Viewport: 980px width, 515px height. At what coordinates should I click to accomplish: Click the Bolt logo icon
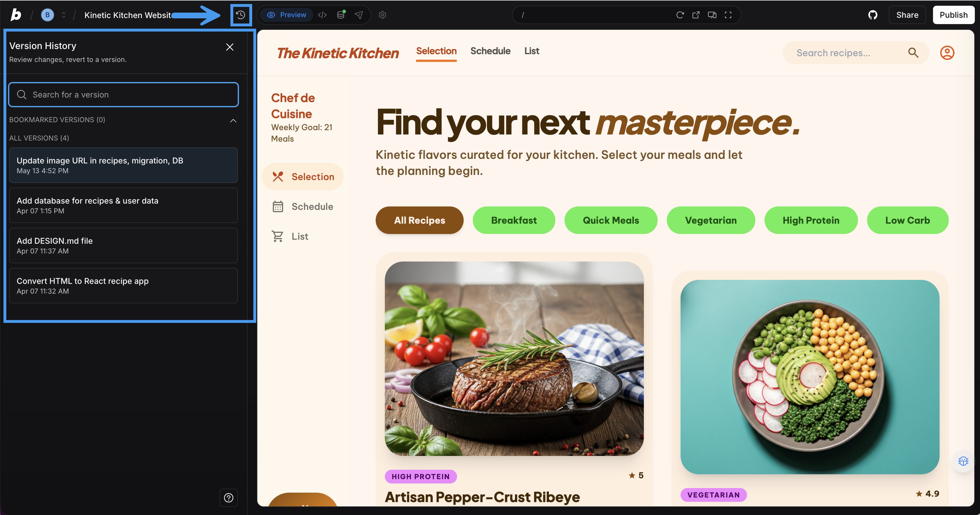(x=15, y=15)
